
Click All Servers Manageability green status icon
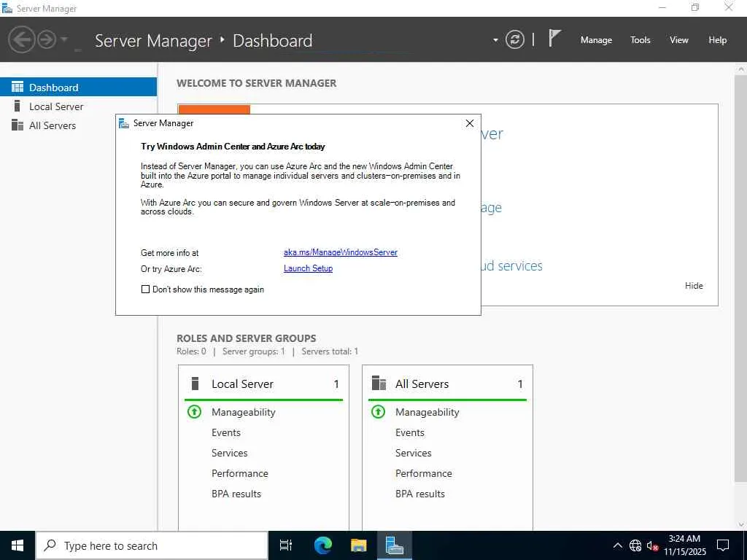coord(379,411)
